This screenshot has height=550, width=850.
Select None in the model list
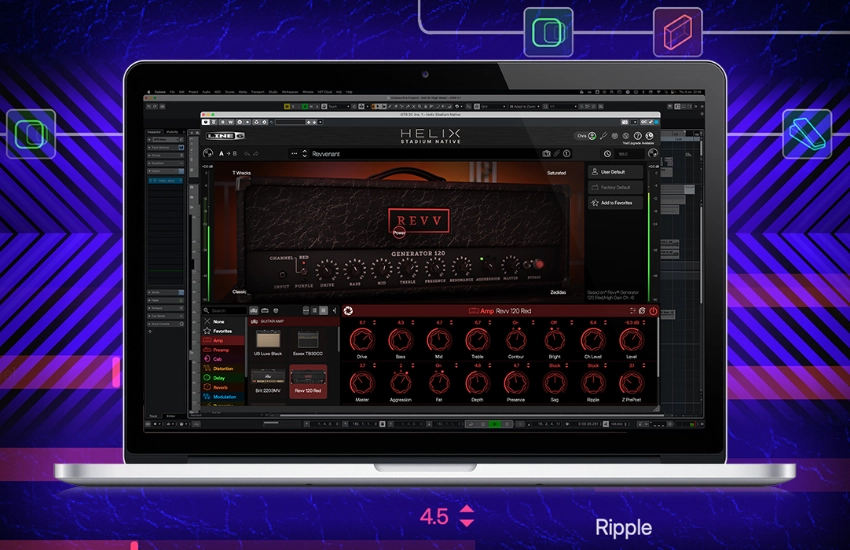(223, 321)
